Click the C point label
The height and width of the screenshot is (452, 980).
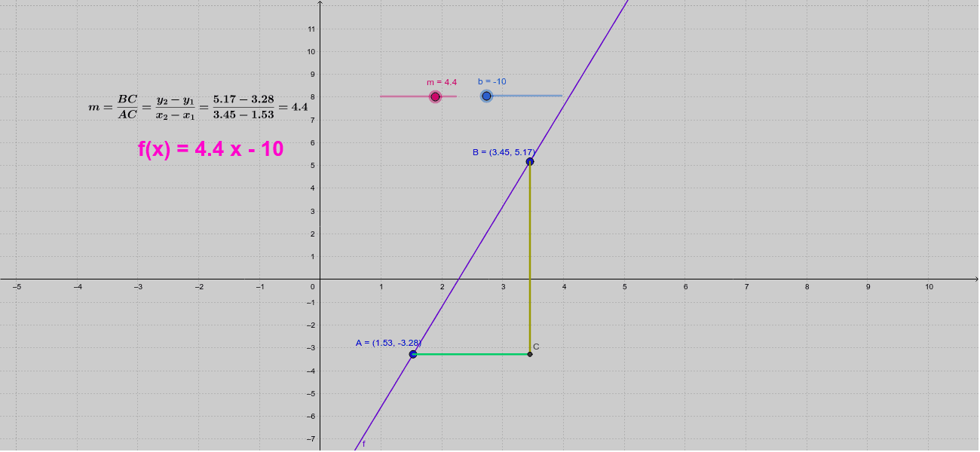click(536, 347)
